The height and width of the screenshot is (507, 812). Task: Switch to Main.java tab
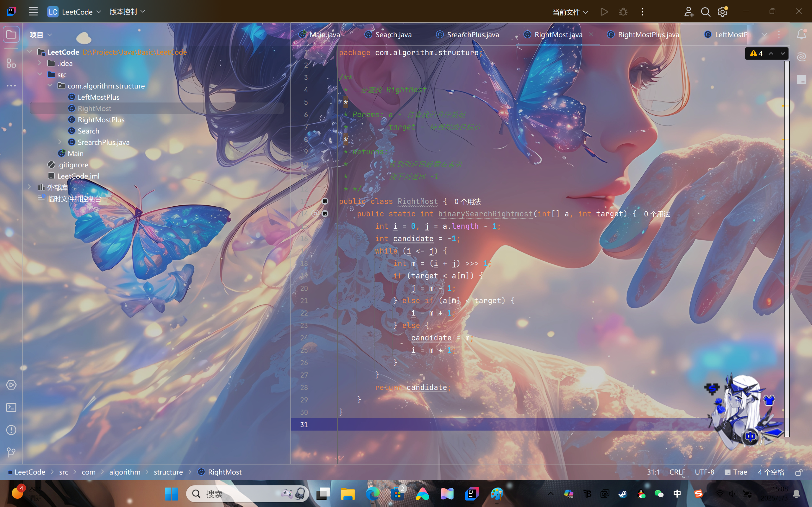[320, 35]
